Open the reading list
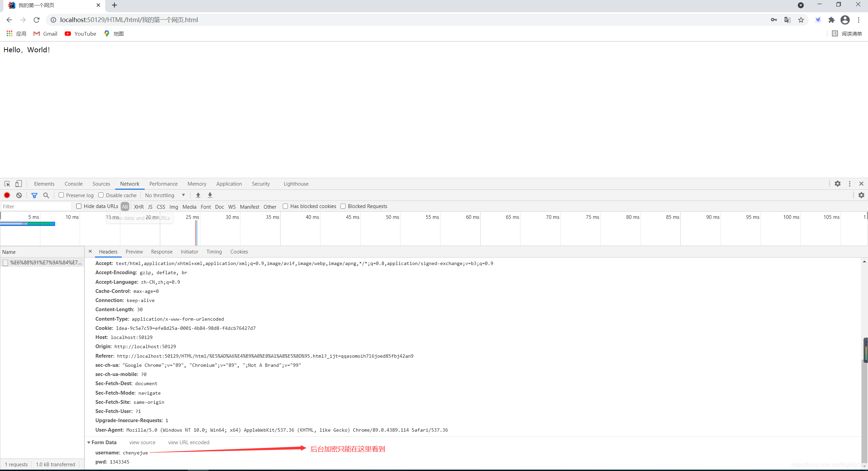 click(847, 34)
